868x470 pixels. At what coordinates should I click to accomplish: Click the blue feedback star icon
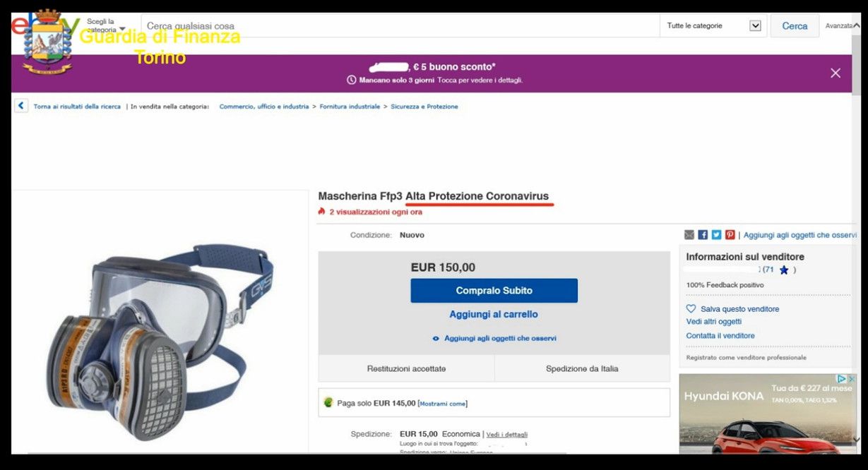point(784,270)
